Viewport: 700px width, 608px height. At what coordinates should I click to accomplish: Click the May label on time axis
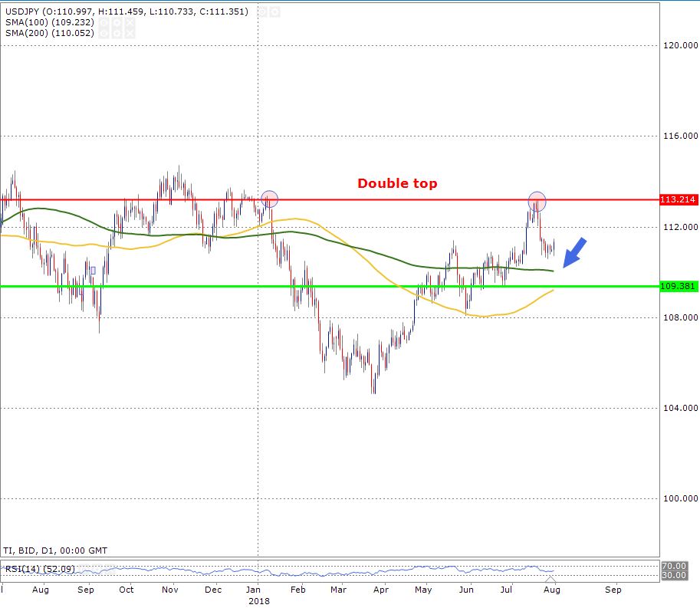pos(423,590)
